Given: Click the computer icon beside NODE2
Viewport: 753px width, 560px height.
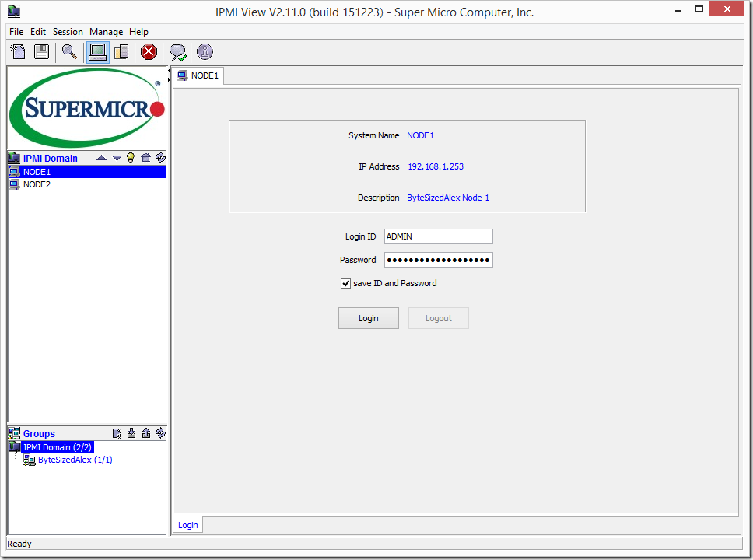Looking at the screenshot, I should (15, 184).
